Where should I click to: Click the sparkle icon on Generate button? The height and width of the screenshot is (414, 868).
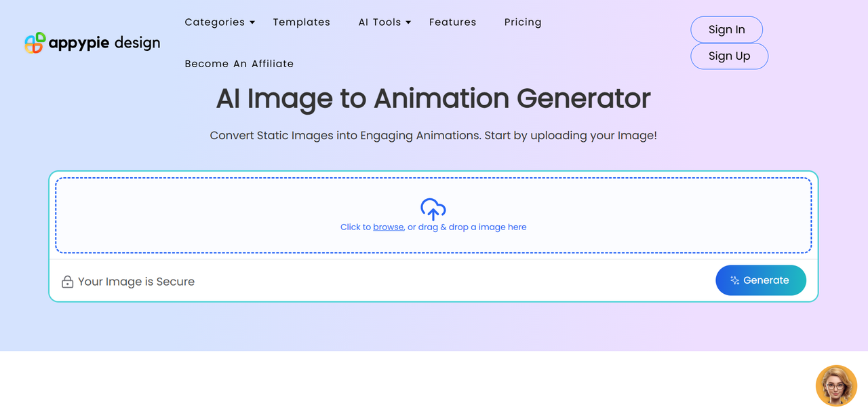(734, 280)
